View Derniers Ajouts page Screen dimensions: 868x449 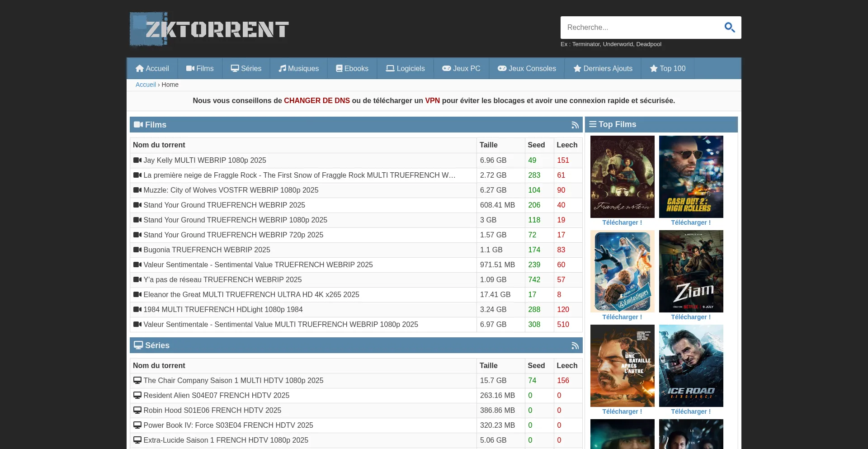point(603,69)
